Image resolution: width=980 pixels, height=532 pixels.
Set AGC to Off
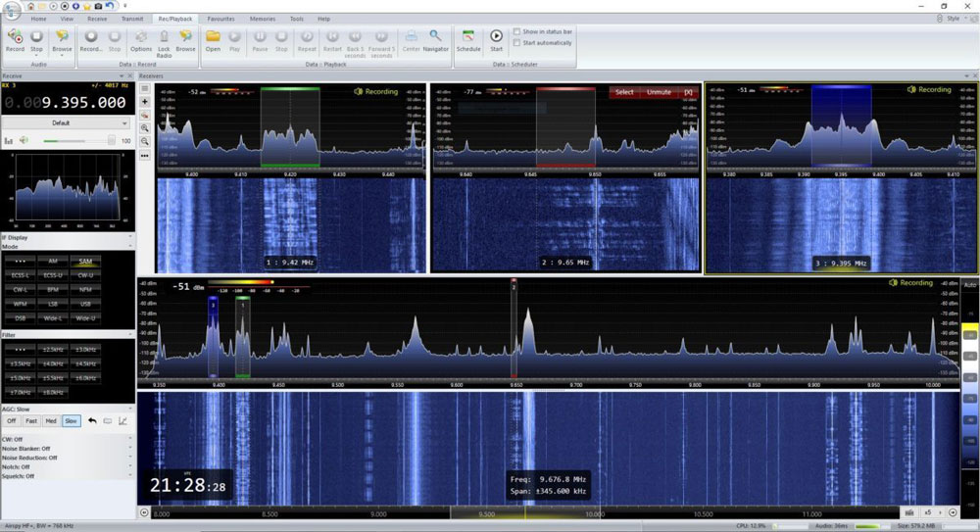coord(11,420)
